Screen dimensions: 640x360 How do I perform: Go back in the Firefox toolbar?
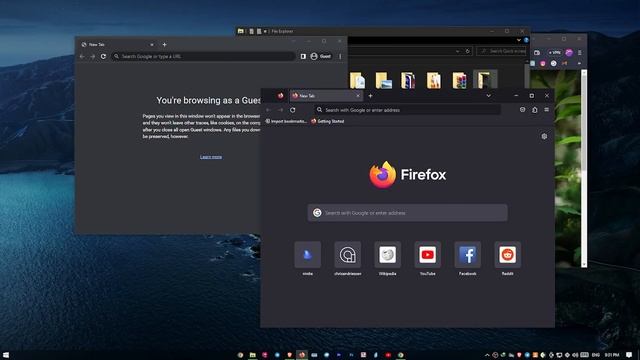point(269,110)
